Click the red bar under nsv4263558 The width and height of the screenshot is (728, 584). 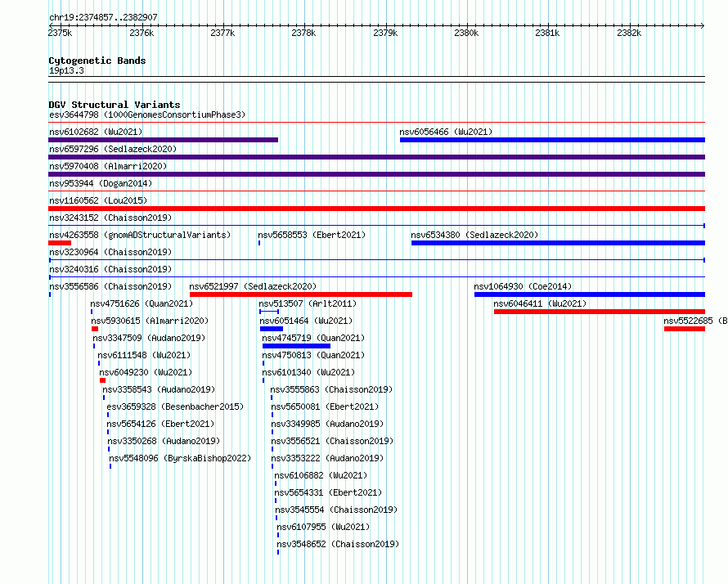tap(60, 243)
